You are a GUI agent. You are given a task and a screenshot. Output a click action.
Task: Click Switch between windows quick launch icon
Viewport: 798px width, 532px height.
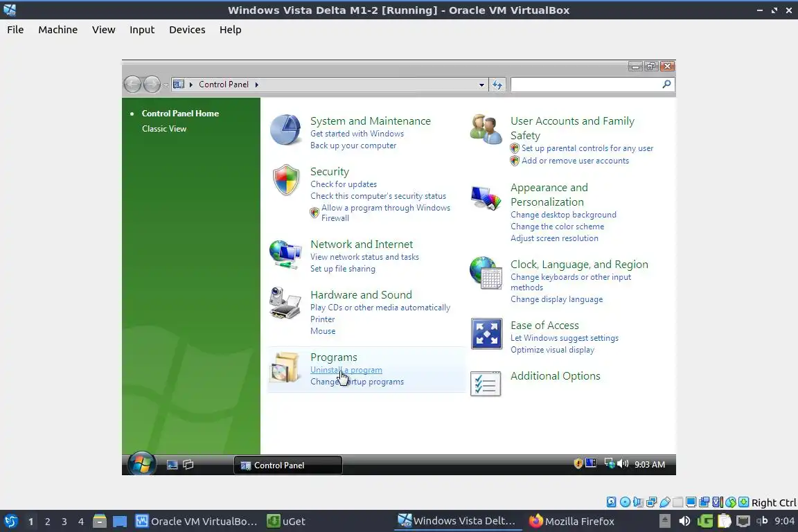point(188,465)
